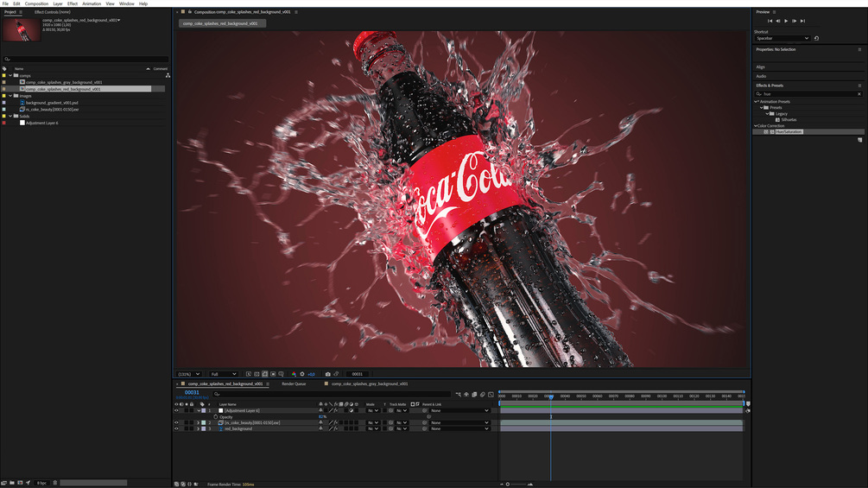Open the viewer magnification dropdown 132%
The width and height of the screenshot is (868, 488).
coord(189,374)
